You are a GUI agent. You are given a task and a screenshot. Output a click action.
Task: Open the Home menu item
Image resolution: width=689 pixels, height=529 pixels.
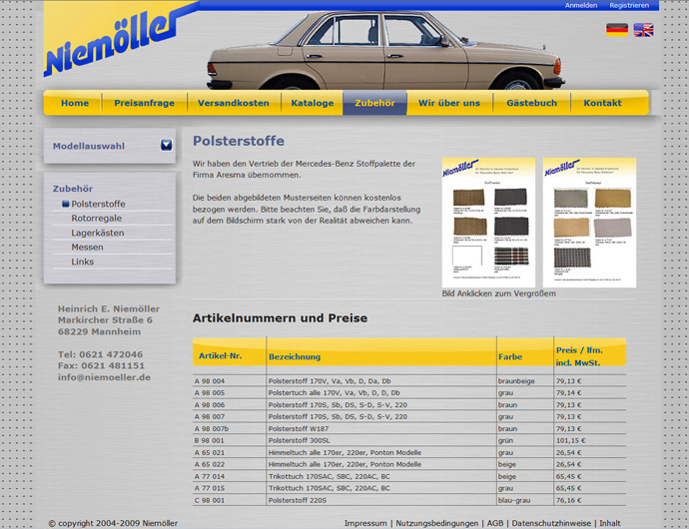[75, 103]
